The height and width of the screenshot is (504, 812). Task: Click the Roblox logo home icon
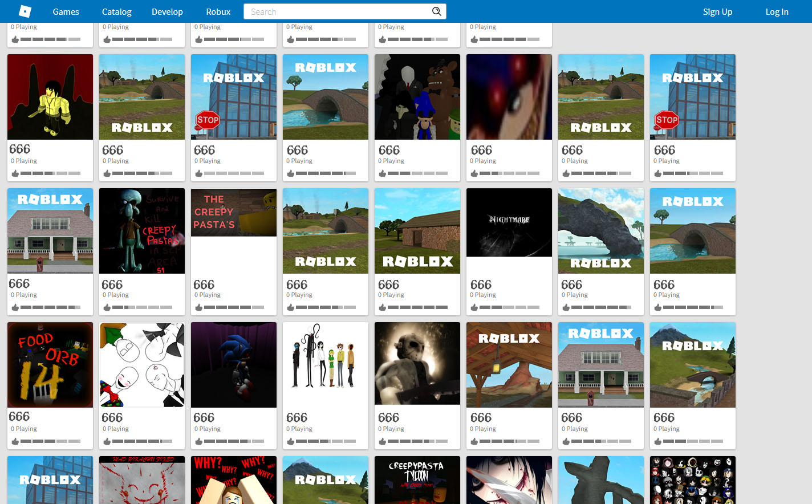pos(25,11)
